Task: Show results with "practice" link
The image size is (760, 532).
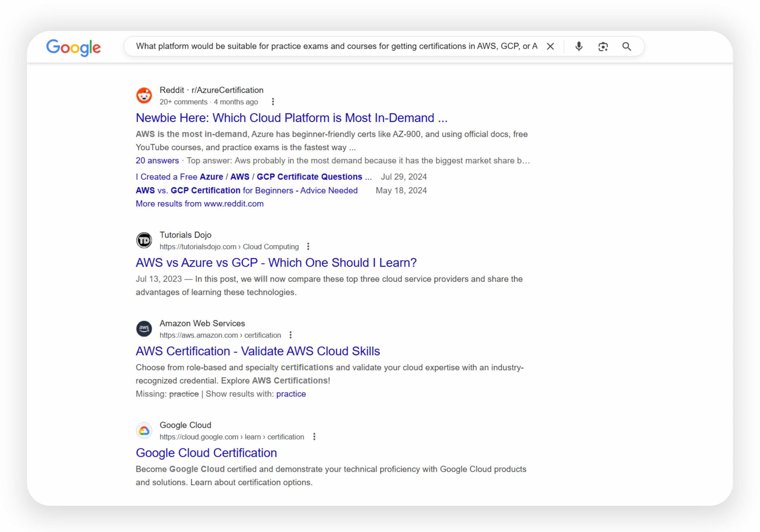Action: 291,394
